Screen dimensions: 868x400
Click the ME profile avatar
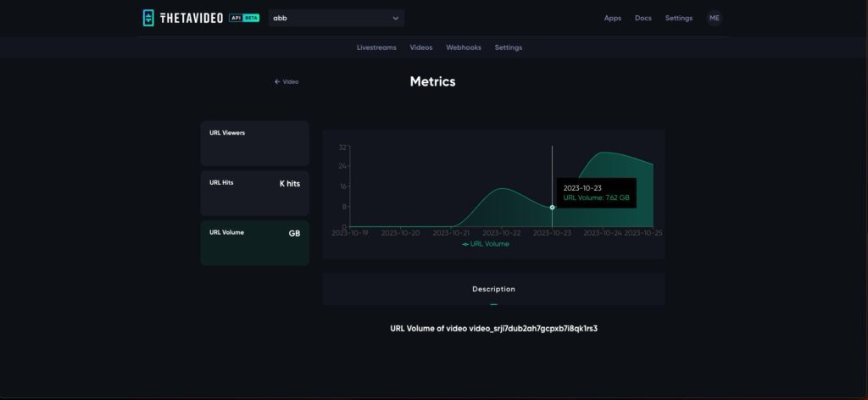coord(714,19)
